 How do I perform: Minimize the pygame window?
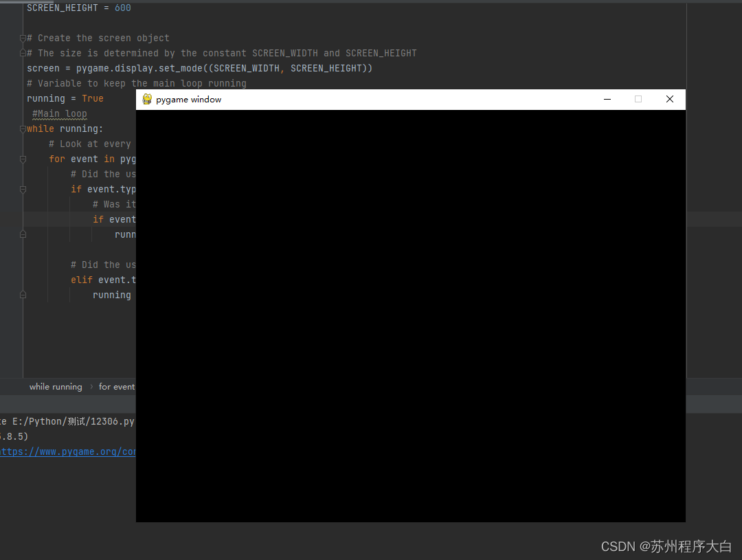[x=607, y=99]
